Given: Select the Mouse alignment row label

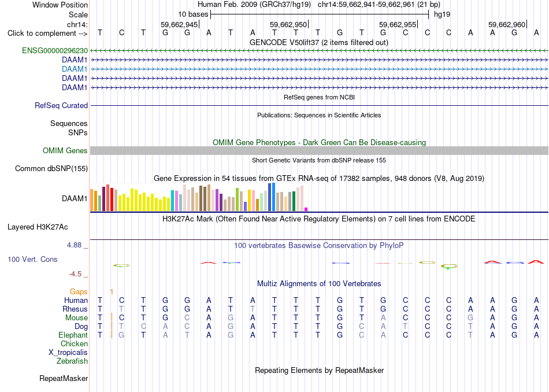Looking at the screenshot, I should point(76,318).
